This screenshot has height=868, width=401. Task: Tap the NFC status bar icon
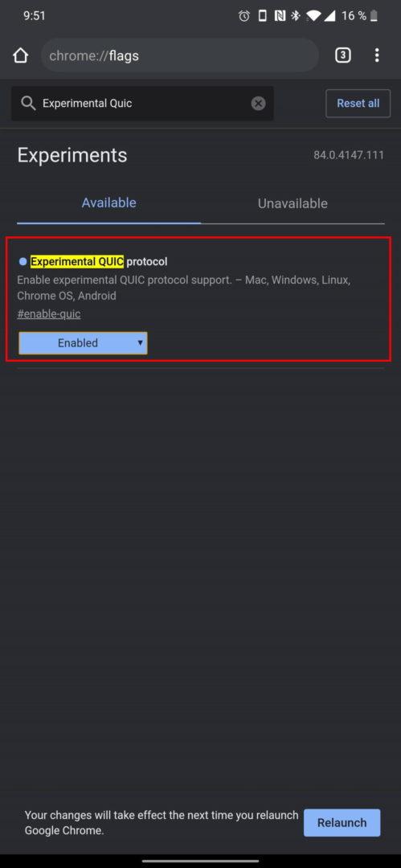coord(280,16)
